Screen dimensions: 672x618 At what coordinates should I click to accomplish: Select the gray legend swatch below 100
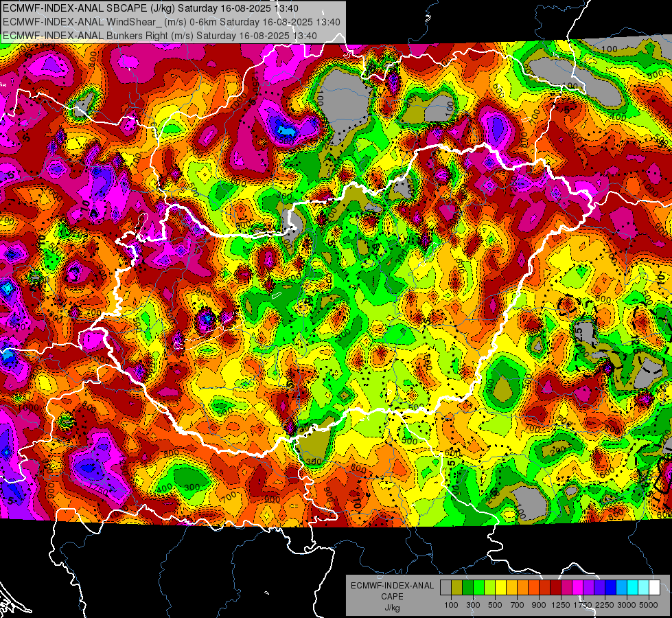445,588
